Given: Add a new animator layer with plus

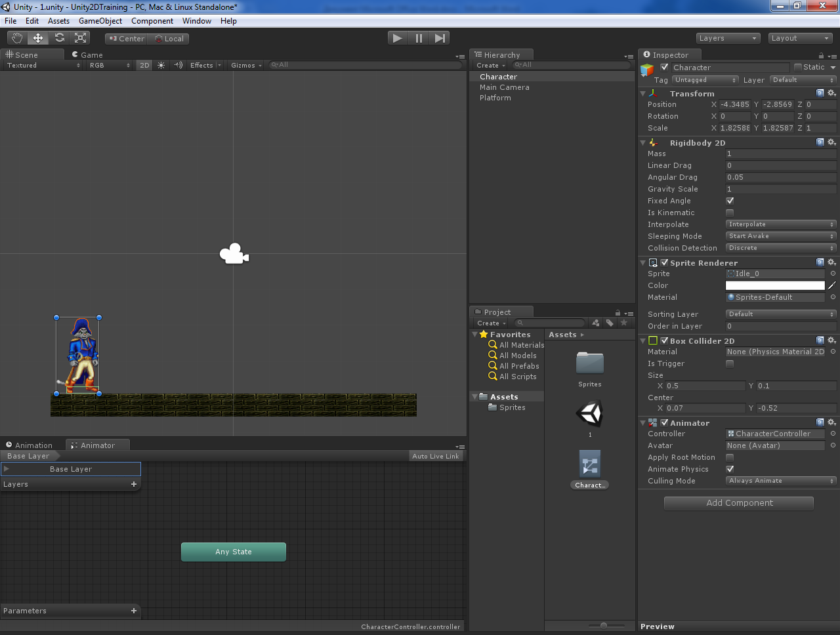Looking at the screenshot, I should coord(134,484).
